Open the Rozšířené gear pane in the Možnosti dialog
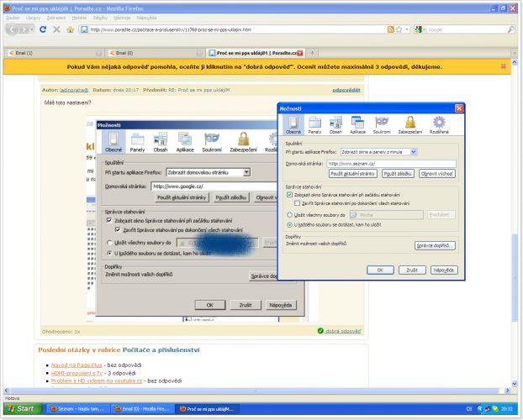The width and height of the screenshot is (523, 420). tap(439, 124)
